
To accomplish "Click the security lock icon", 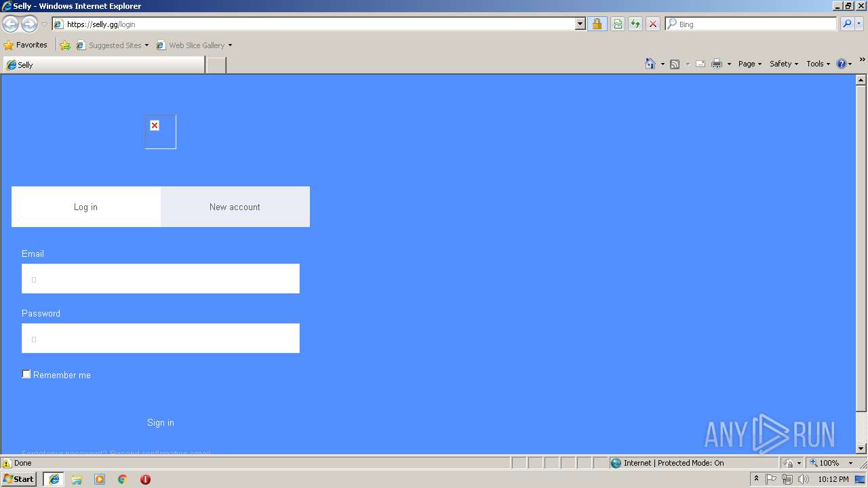I will pos(597,24).
